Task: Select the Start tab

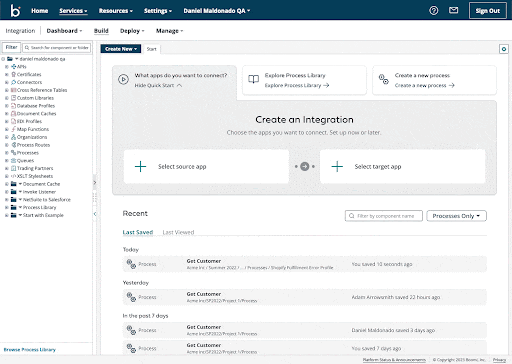Action: (x=151, y=49)
